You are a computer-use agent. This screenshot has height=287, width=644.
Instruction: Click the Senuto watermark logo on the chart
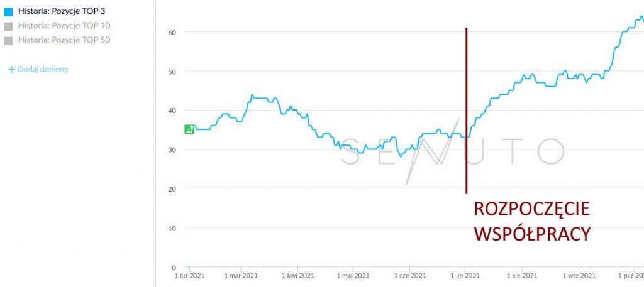(453, 152)
